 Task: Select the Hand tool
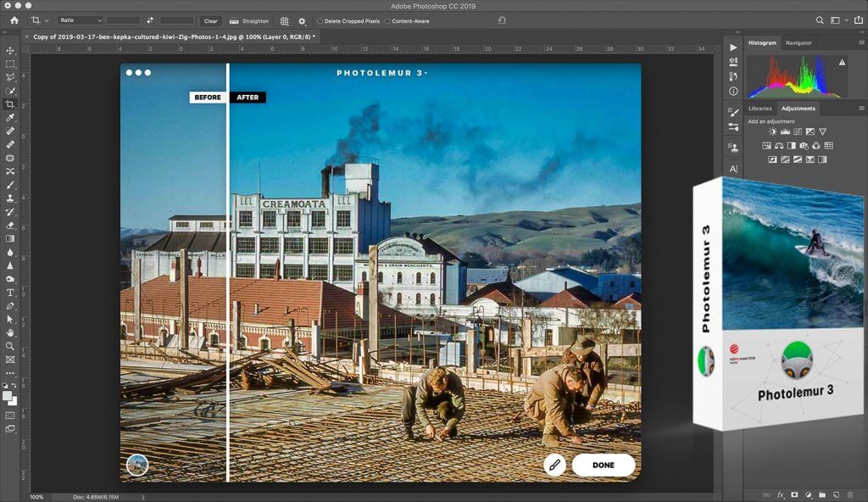(10, 332)
